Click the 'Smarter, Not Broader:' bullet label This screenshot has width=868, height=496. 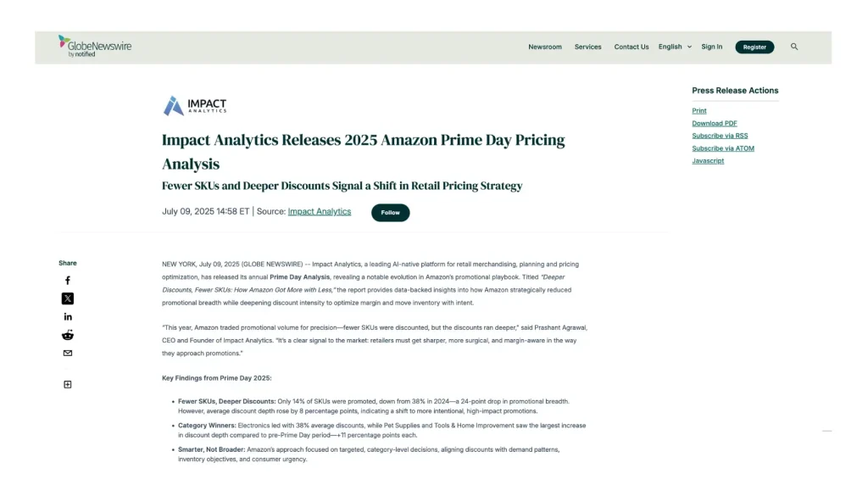[x=211, y=449]
